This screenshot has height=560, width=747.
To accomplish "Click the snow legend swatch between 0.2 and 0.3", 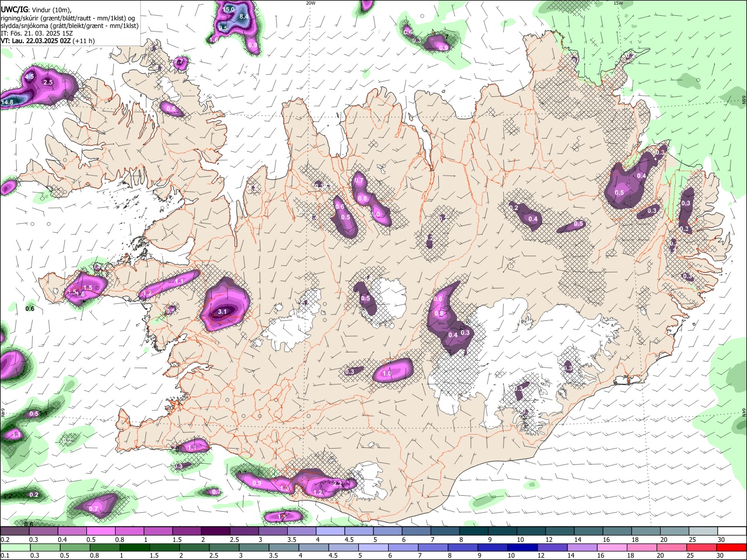I will (x=15, y=531).
